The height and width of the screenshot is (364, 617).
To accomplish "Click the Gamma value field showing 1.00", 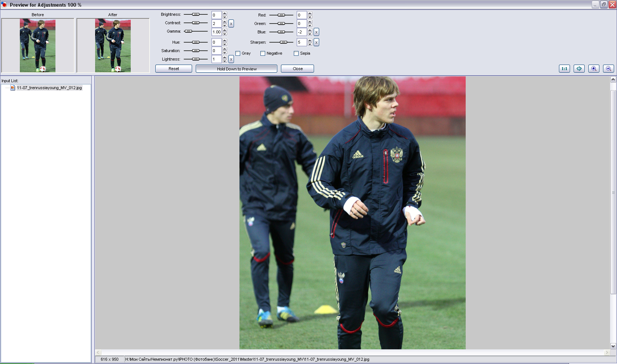I will pos(217,32).
